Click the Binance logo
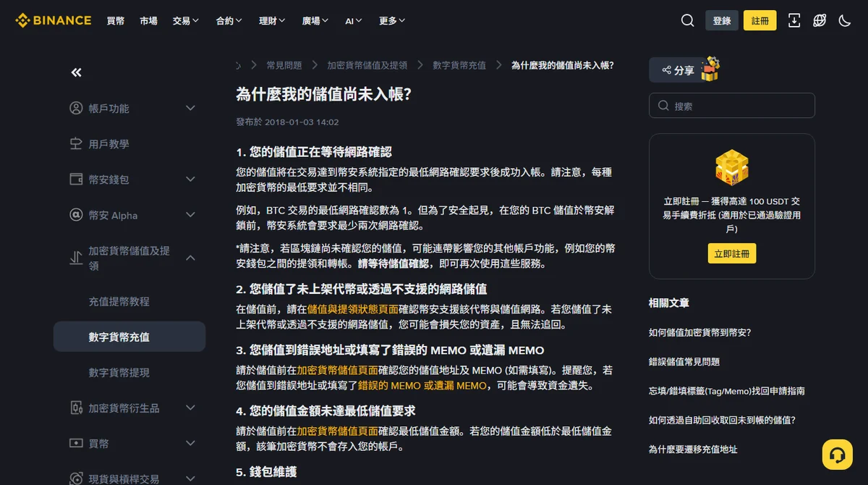This screenshot has width=868, height=485. 54,20
